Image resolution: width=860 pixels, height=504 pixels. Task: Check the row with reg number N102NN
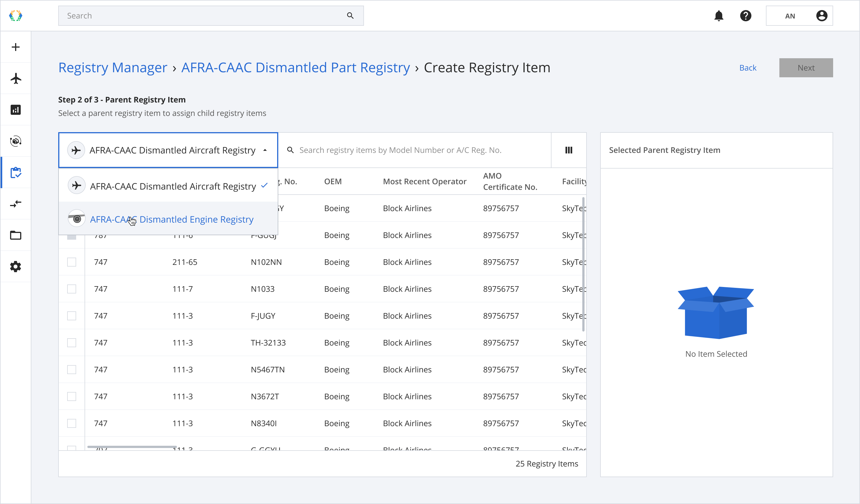point(72,262)
